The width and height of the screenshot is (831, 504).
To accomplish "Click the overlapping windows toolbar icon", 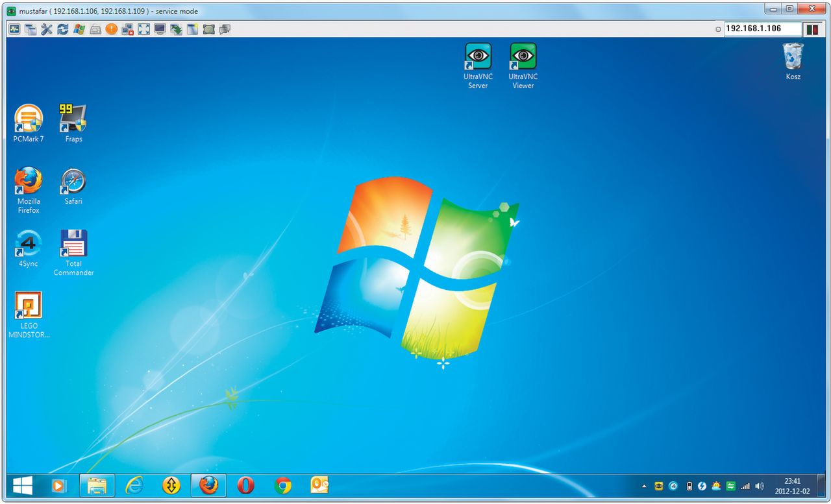I will pyautogui.click(x=31, y=29).
